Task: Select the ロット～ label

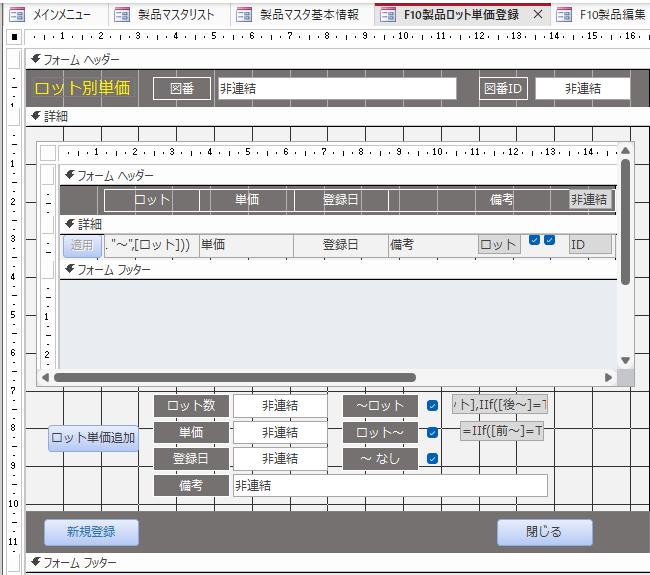Action: (380, 432)
